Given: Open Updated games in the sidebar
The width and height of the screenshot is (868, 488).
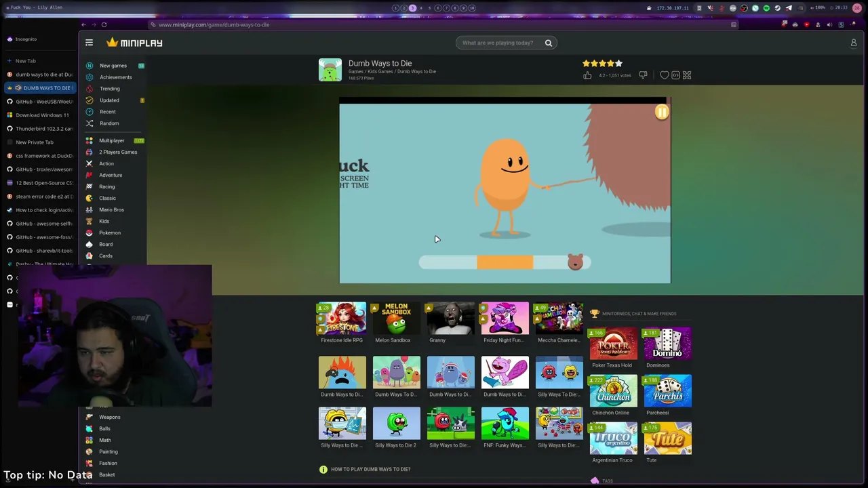Looking at the screenshot, I should (109, 100).
